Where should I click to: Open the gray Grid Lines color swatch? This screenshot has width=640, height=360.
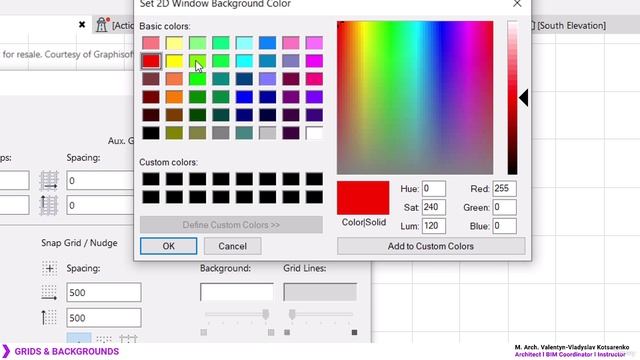click(320, 292)
